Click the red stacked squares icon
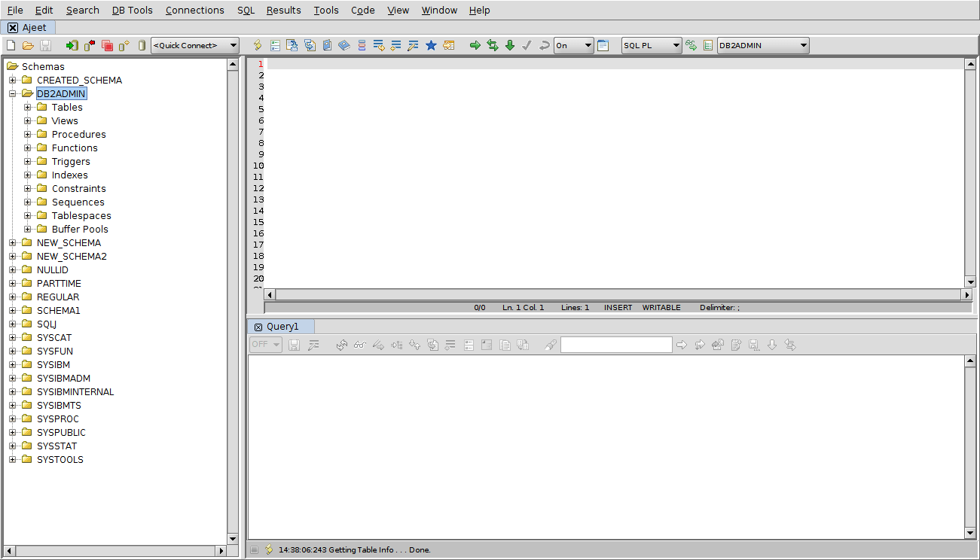The image size is (980, 560). pos(107,46)
